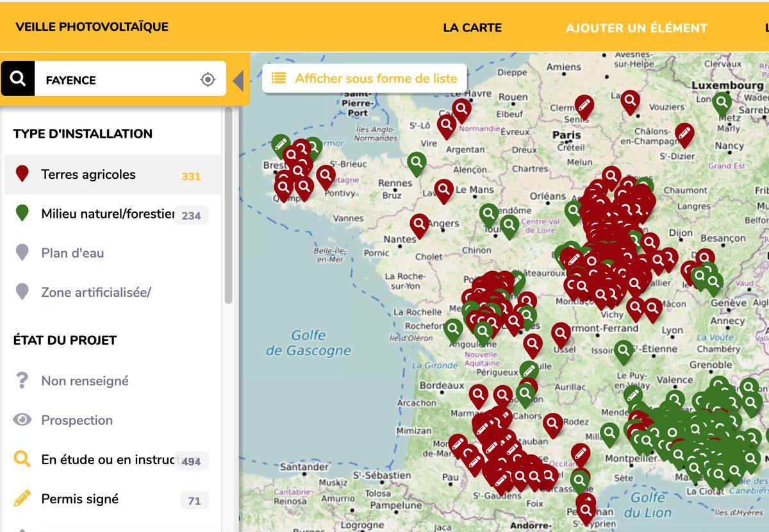This screenshot has width=769, height=532.
Task: Click the list icon beside Afficher sous forme de liste
Action: (278, 78)
